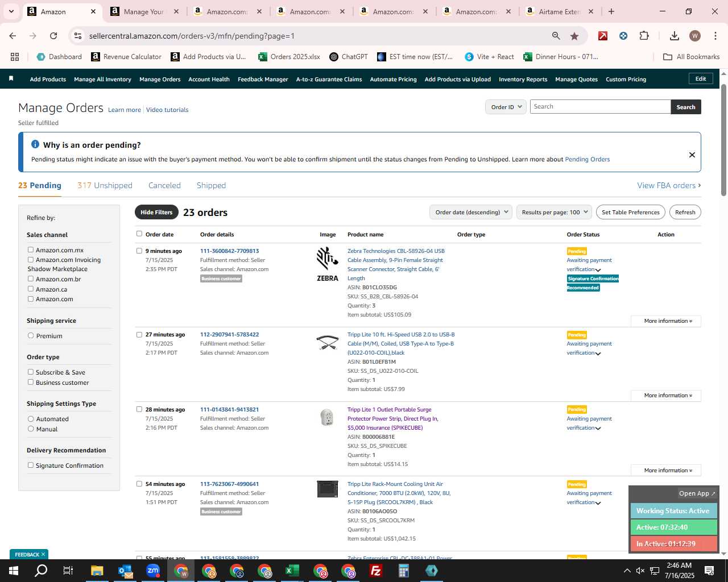Image resolution: width=728 pixels, height=582 pixels.
Task: Open Account Health in the top menu
Action: (x=209, y=79)
